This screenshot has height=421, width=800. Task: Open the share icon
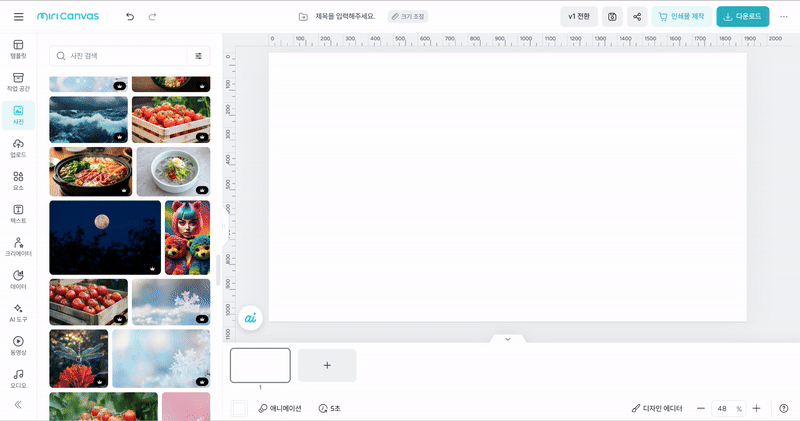[637, 17]
